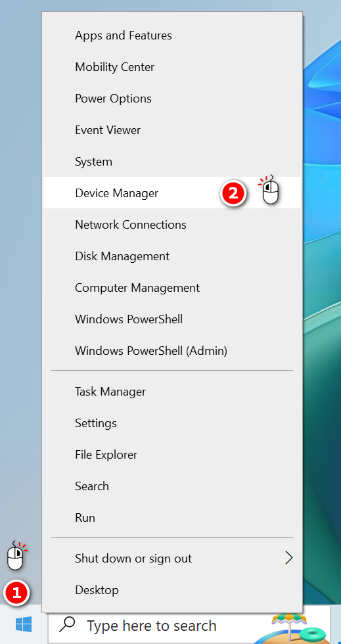341x644 pixels.
Task: Focus the Type here to search box
Action: 189,626
